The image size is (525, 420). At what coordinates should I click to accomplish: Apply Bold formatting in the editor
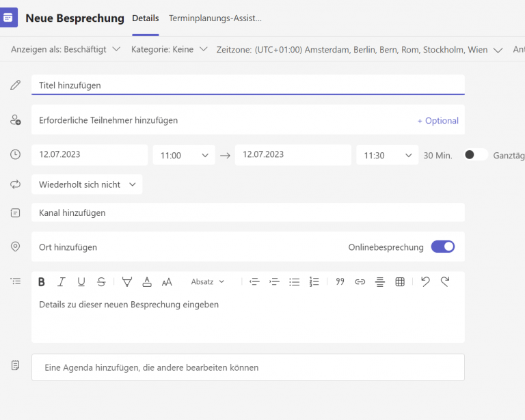coord(42,282)
